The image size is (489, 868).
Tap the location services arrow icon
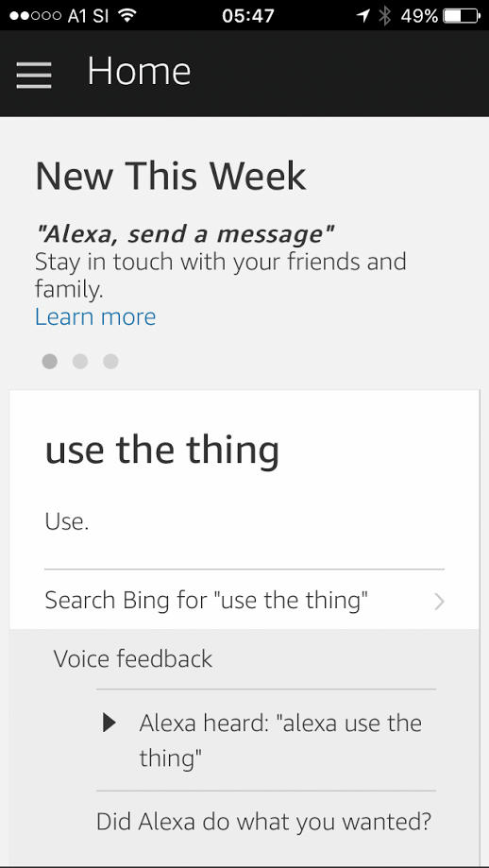point(363,15)
